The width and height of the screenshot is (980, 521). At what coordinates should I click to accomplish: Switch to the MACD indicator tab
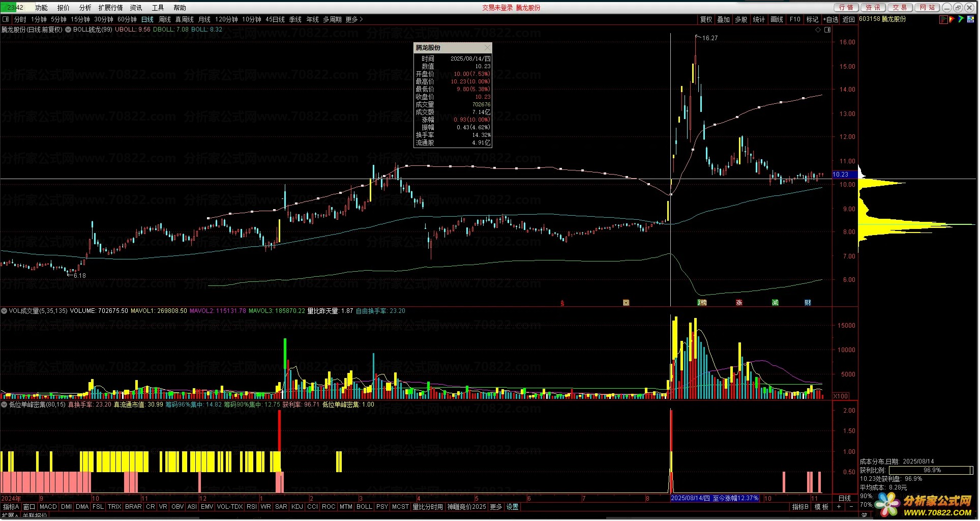[x=48, y=507]
